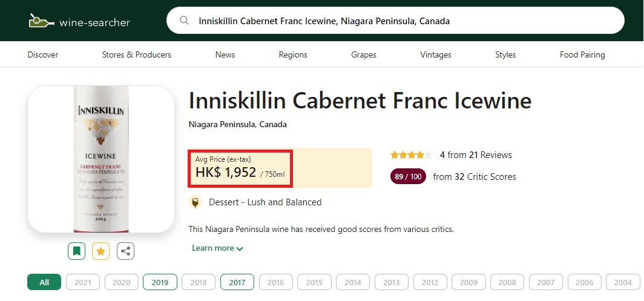Open the Stores & Producers menu
The height and width of the screenshot is (301, 644).
pos(136,55)
